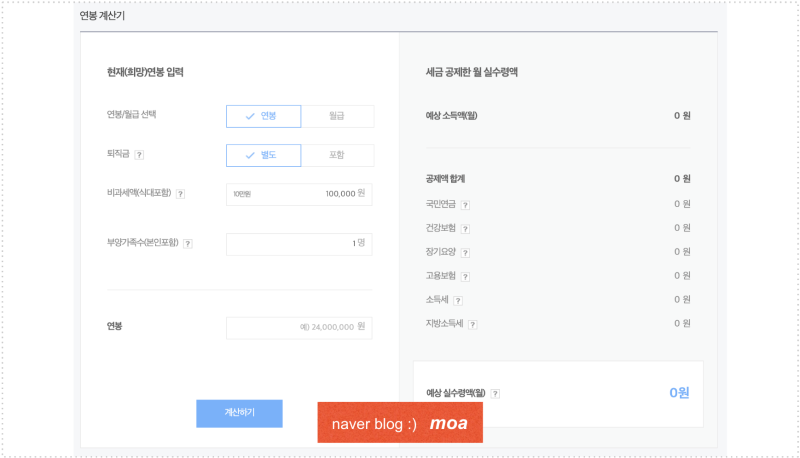The width and height of the screenshot is (800, 458).
Task: Select the 월급 option
Action: [x=337, y=116]
